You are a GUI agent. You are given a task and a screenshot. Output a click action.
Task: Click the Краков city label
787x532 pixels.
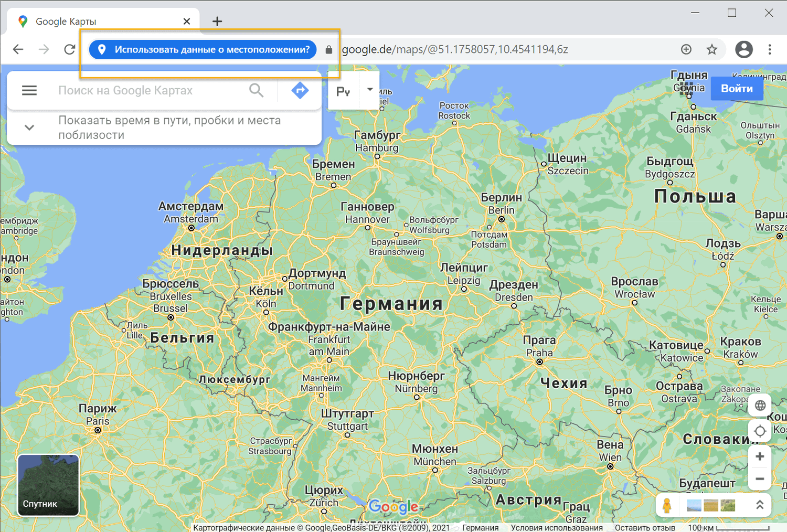(740, 342)
